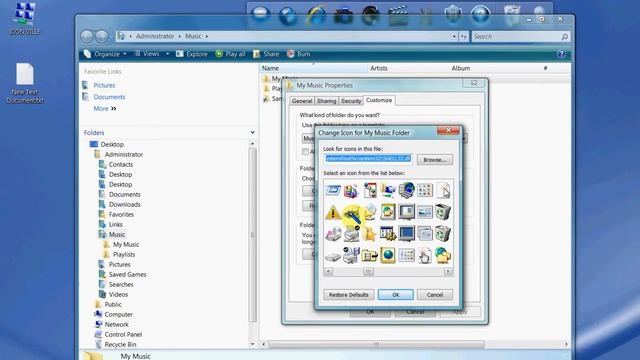Screen dimensions: 640x360
Task: Click Play all in the toolbar
Action: pos(231,54)
